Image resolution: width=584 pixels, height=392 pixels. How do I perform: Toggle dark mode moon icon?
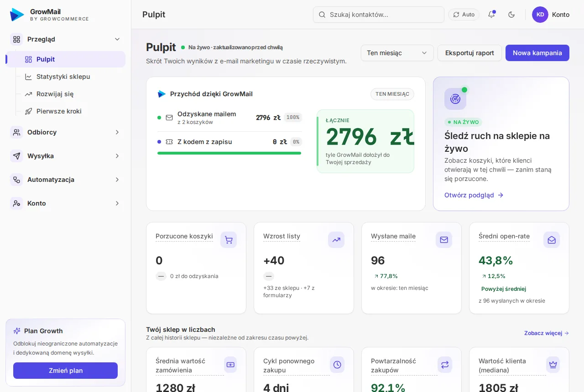[x=511, y=15]
